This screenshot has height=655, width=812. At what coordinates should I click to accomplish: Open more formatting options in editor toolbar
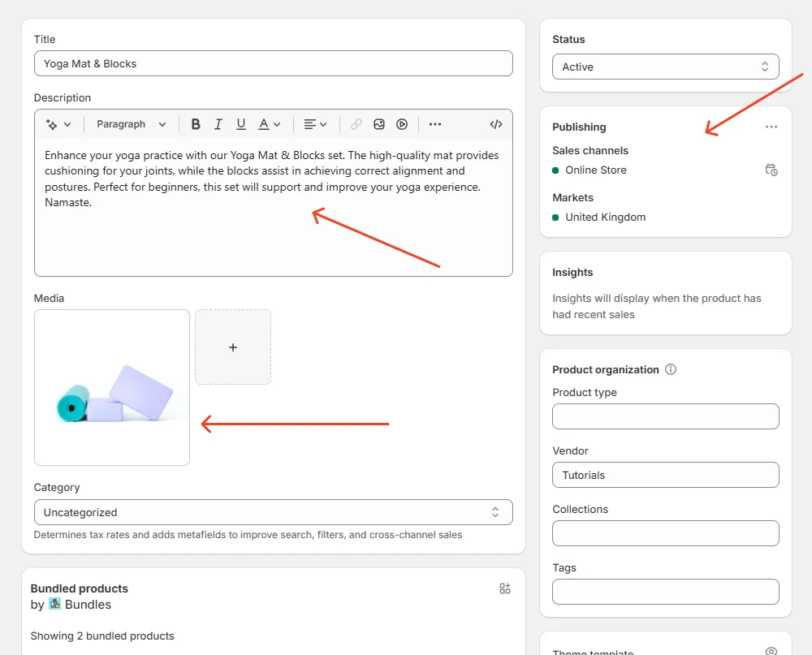[435, 124]
